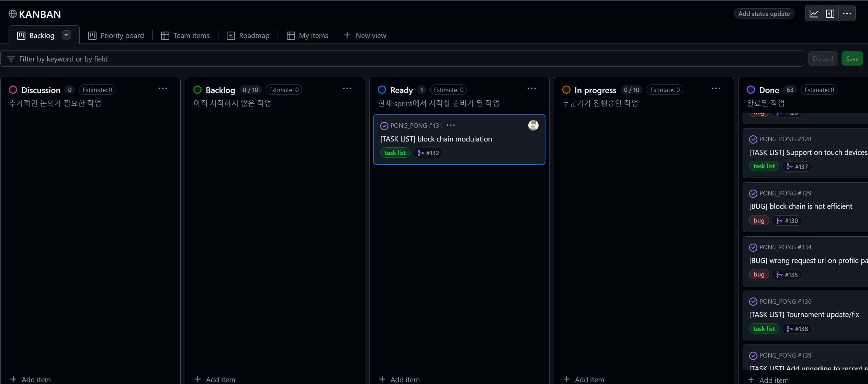868x384 pixels.
Task: Click the red bug label on card #129
Action: 759,221
